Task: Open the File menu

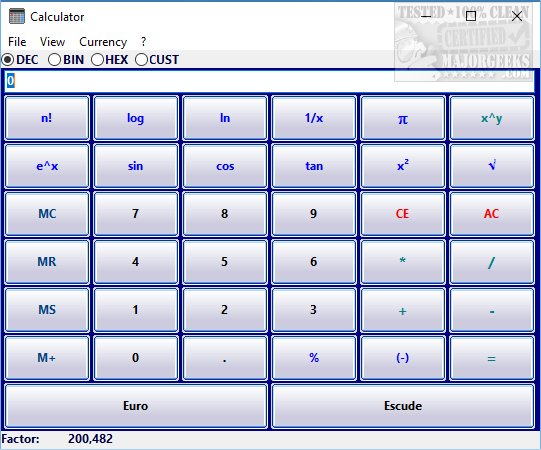Action: point(17,42)
